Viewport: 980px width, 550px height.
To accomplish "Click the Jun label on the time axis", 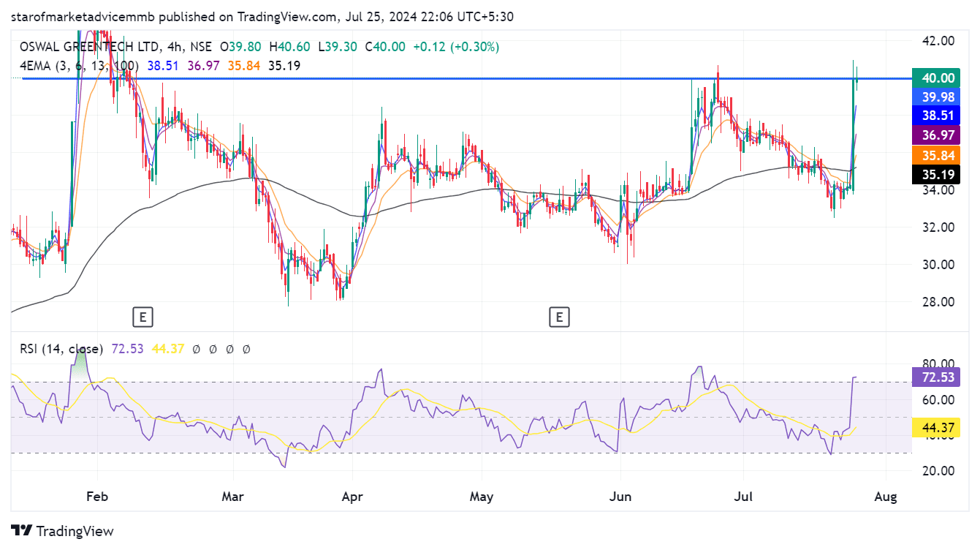I will pos(620,497).
